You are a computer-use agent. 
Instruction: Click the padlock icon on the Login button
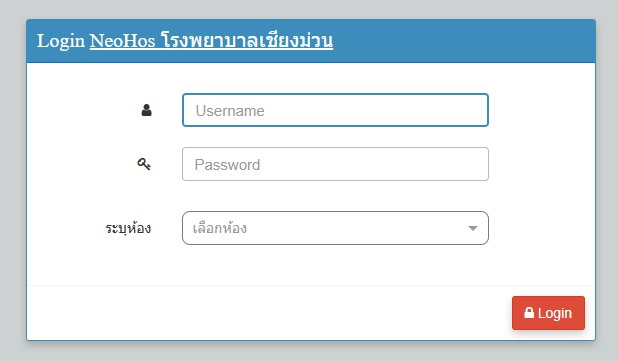pyautogui.click(x=529, y=313)
